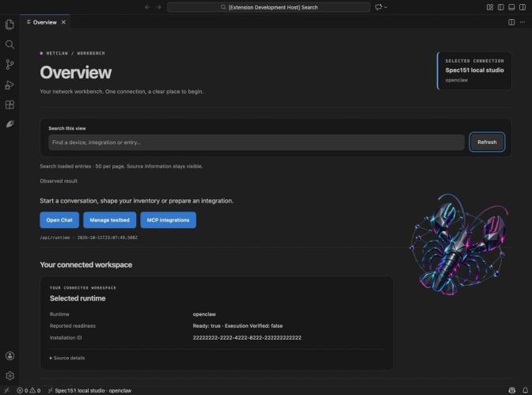Focus the Find a device search field

click(x=256, y=142)
